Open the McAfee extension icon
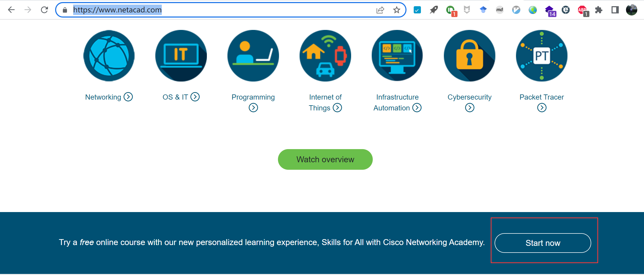This screenshot has width=644, height=275. [467, 10]
